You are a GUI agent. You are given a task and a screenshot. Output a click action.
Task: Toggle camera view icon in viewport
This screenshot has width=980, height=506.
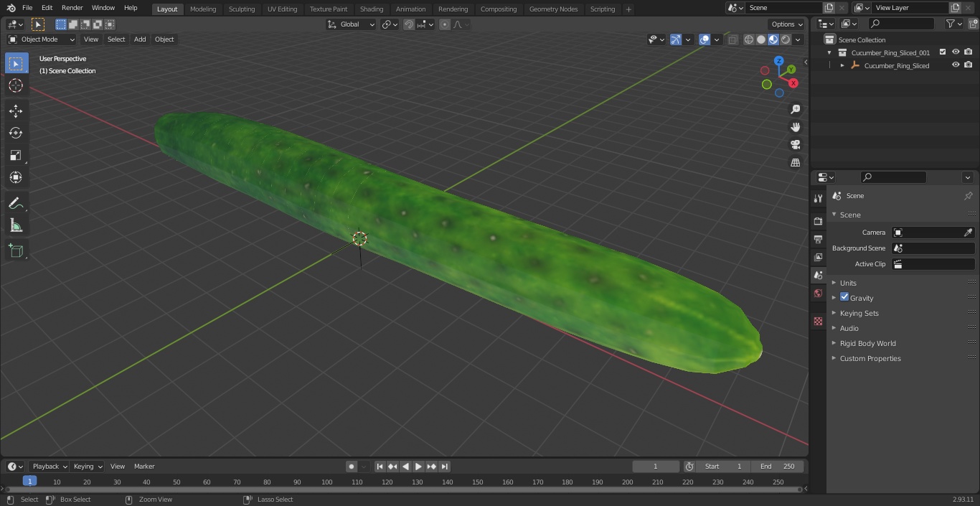pyautogui.click(x=795, y=145)
